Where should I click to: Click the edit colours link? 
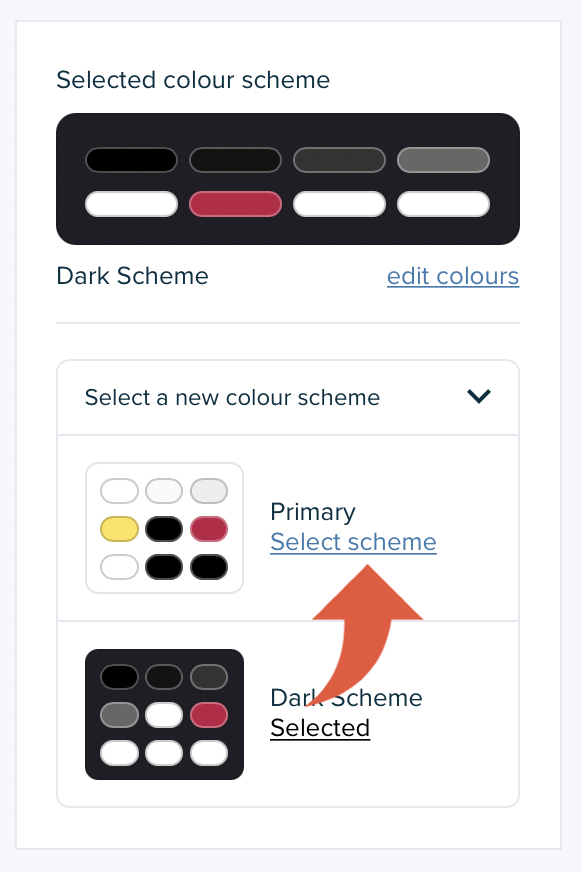[452, 276]
